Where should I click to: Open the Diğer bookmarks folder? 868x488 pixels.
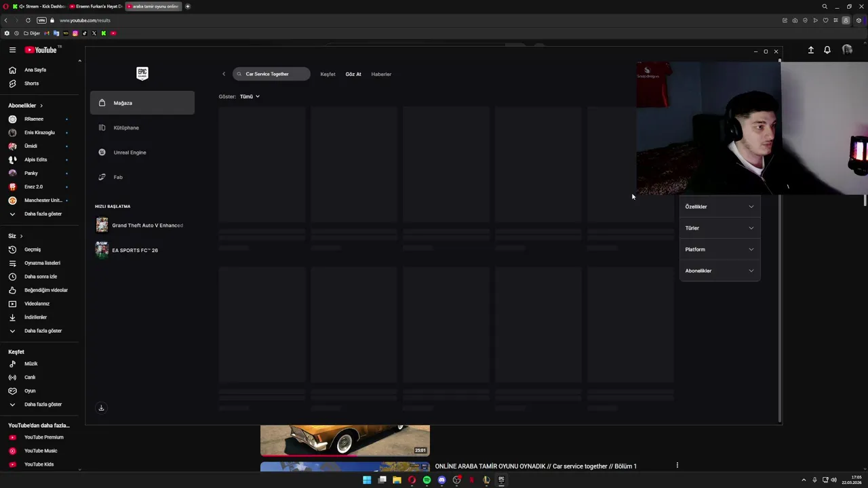point(32,33)
